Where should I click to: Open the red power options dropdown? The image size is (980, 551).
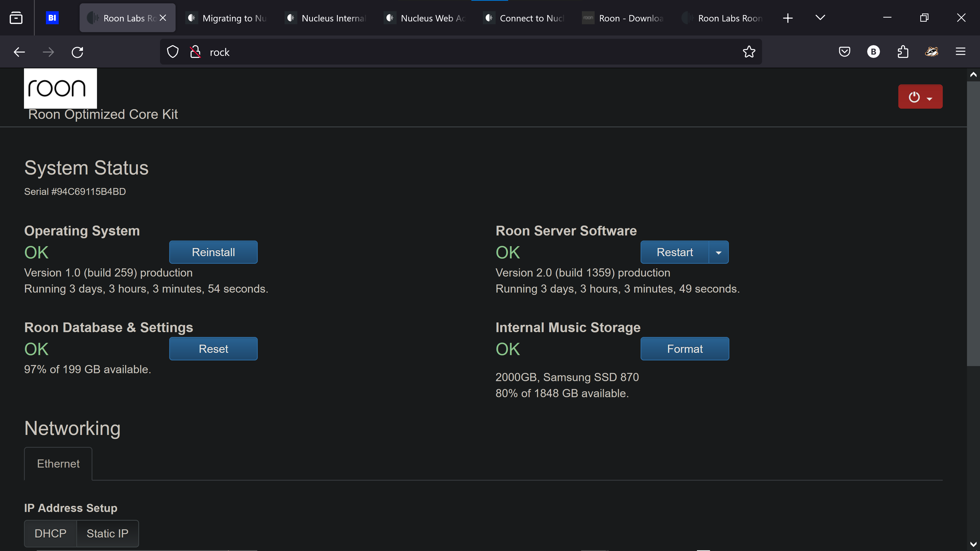coord(920,97)
